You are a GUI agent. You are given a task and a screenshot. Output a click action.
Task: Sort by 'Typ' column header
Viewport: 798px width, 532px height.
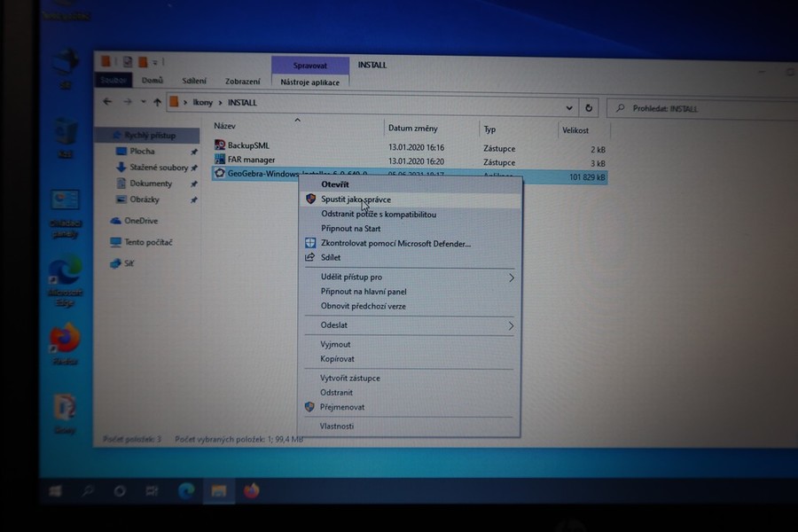(489, 129)
